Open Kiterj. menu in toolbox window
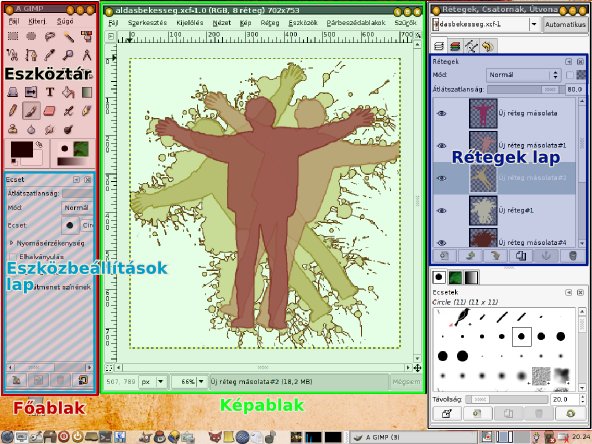This screenshot has width=592, height=444. [x=37, y=22]
